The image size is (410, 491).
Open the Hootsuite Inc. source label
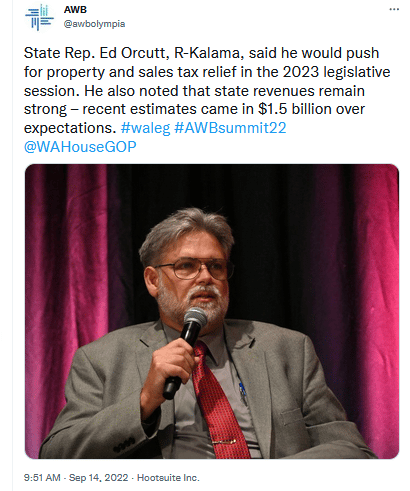(168, 478)
